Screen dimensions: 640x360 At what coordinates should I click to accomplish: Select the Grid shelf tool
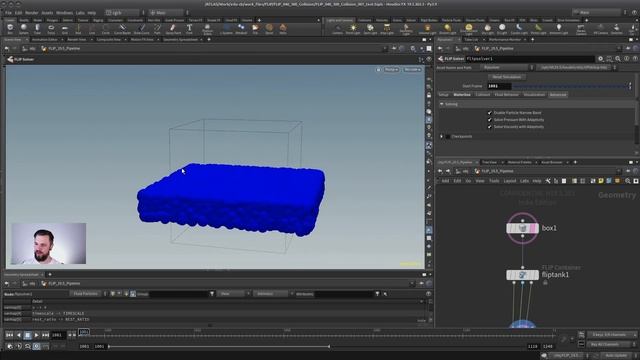coord(64,29)
